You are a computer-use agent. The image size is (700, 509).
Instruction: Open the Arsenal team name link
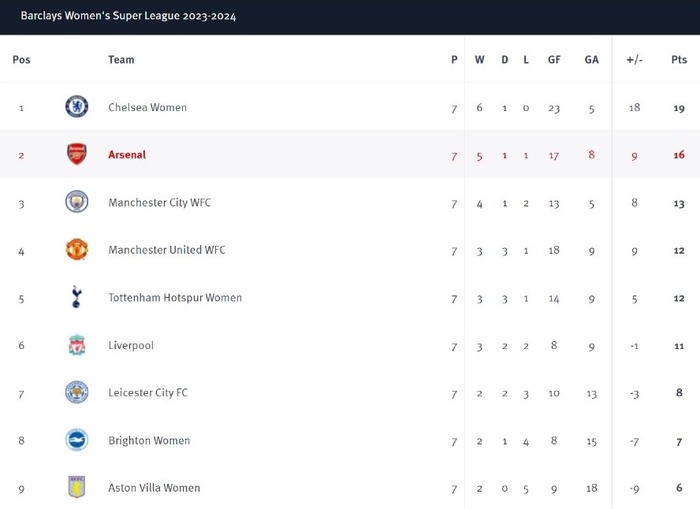tap(127, 155)
